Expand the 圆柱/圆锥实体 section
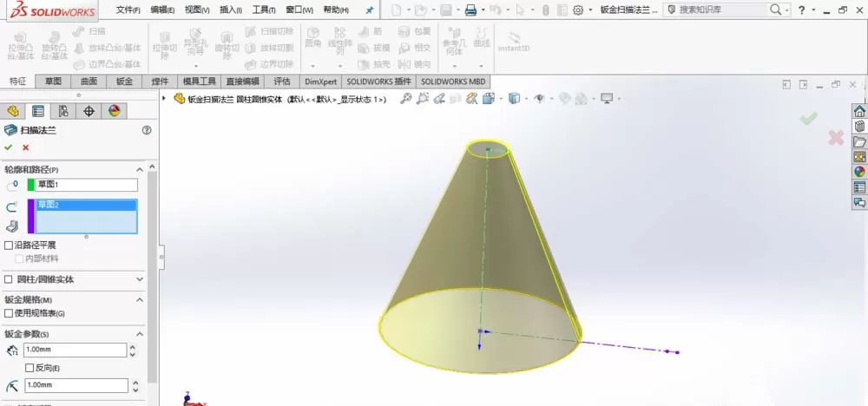 [x=140, y=279]
